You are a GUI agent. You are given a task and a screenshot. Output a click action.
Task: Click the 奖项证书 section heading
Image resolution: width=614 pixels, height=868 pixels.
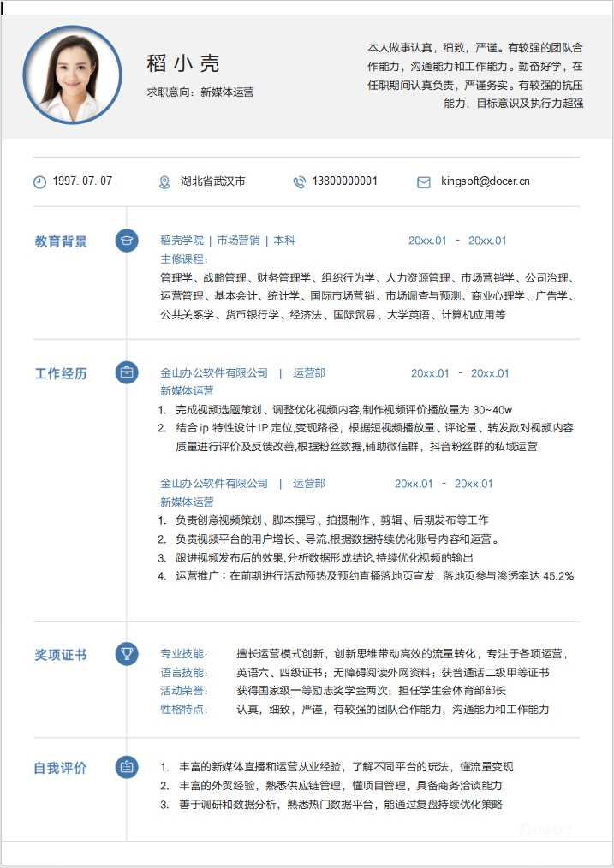61,655
